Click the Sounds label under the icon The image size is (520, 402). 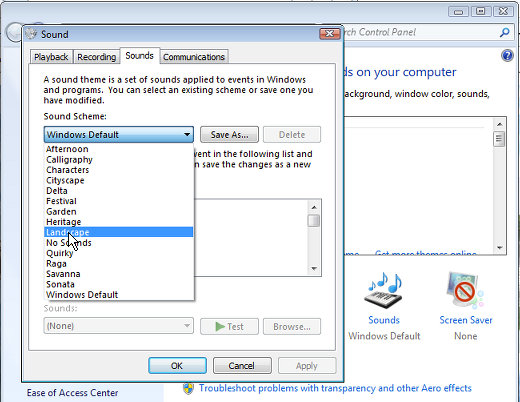pyautogui.click(x=384, y=320)
